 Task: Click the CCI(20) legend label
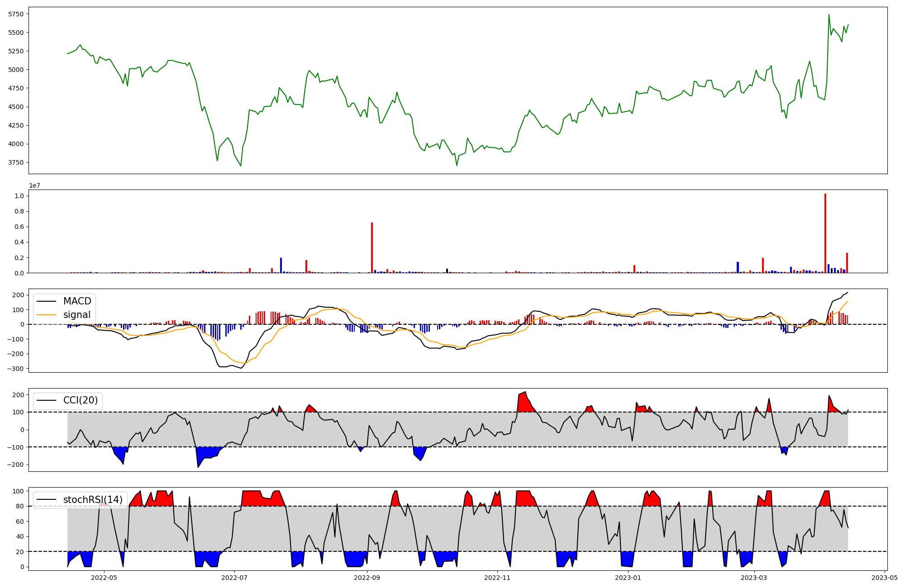click(81, 400)
